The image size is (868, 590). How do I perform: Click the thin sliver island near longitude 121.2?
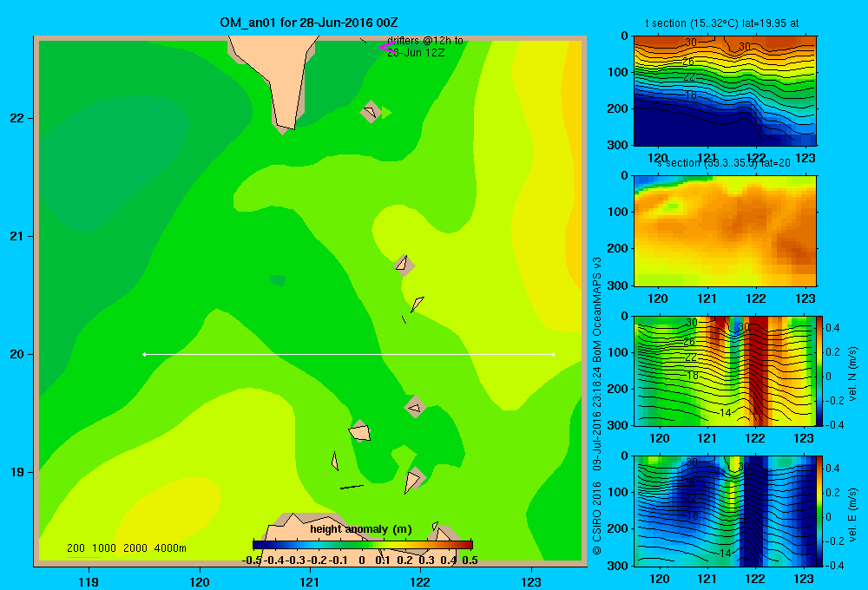pyautogui.click(x=334, y=461)
